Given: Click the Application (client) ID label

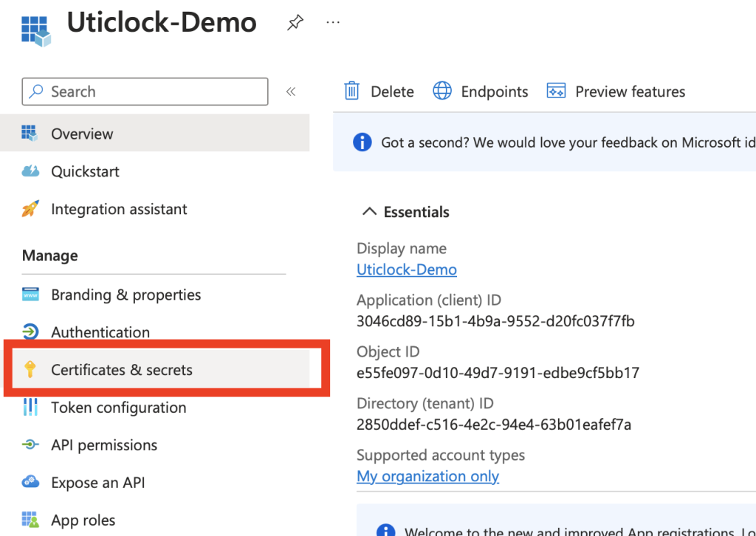Looking at the screenshot, I should [429, 300].
